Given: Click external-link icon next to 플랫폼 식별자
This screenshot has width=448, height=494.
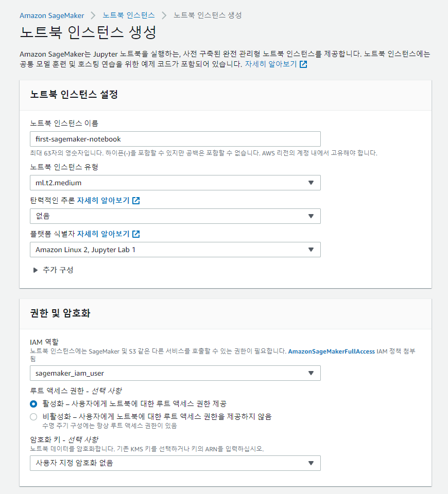Looking at the screenshot, I should point(136,234).
